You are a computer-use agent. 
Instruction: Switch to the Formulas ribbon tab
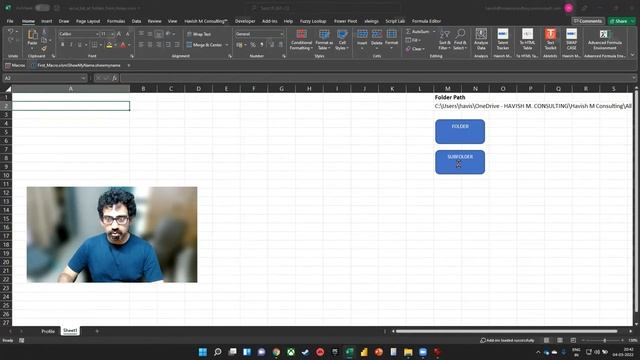click(x=116, y=21)
